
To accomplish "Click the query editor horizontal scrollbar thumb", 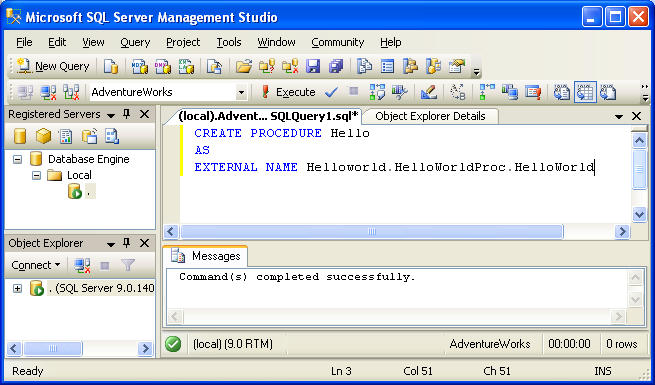I will 371,231.
